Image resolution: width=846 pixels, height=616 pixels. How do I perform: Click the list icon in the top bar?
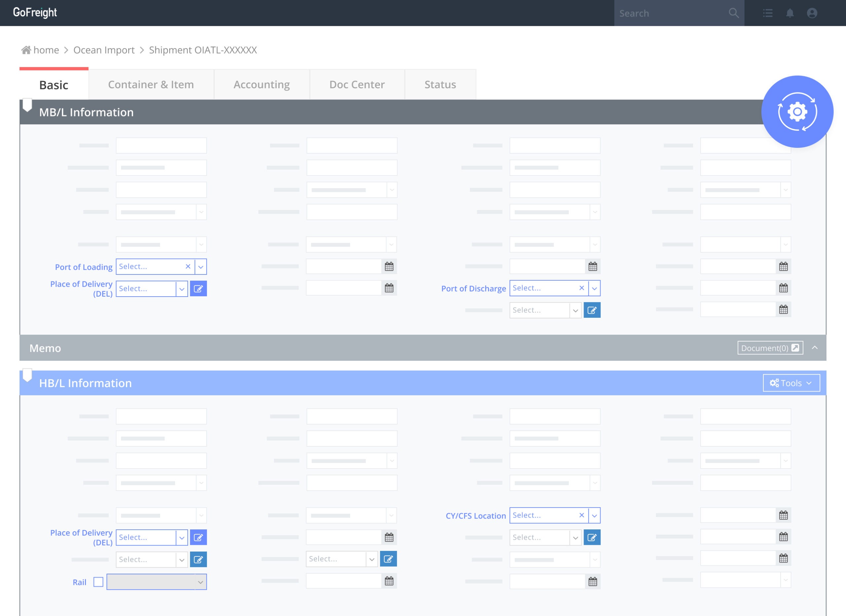pyautogui.click(x=768, y=13)
